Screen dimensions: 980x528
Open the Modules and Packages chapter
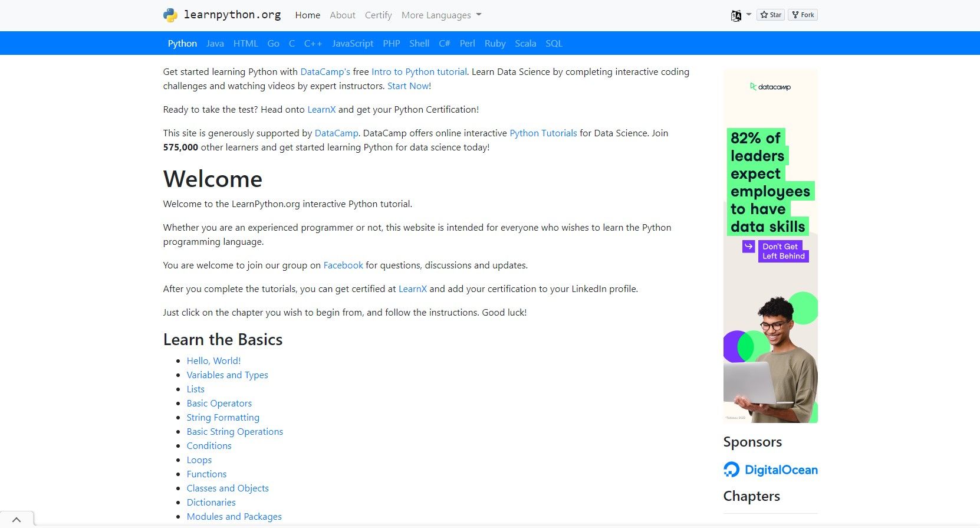coord(234,517)
